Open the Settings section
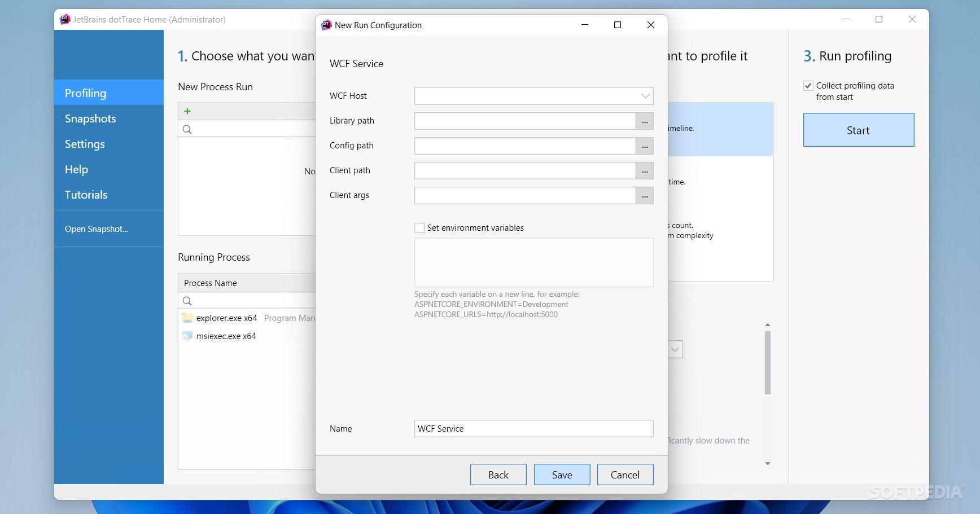980x514 pixels. (x=109, y=144)
